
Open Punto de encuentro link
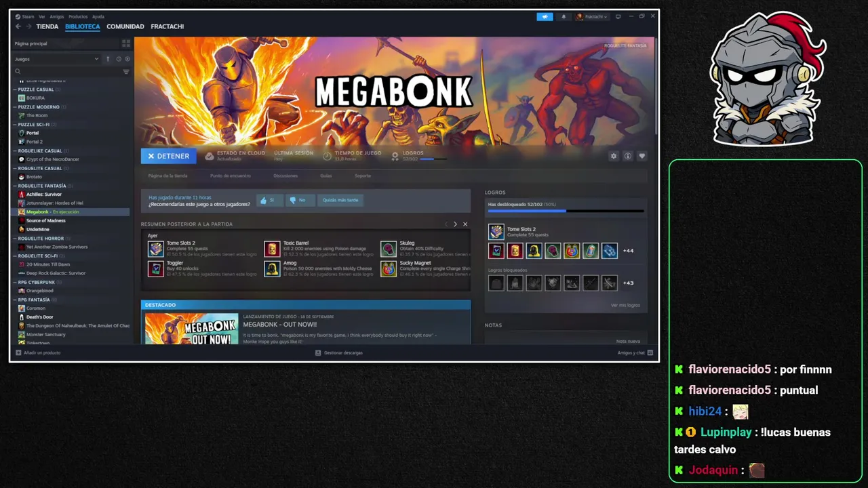pos(230,176)
